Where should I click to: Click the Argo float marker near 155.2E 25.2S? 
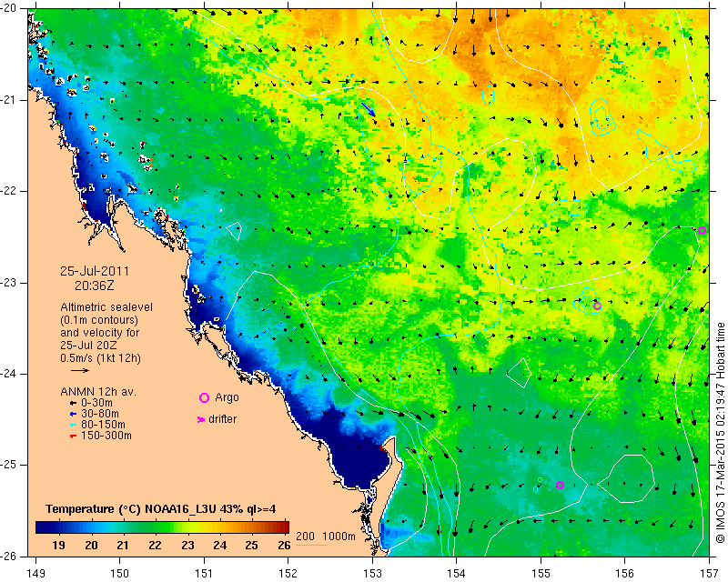(560, 485)
